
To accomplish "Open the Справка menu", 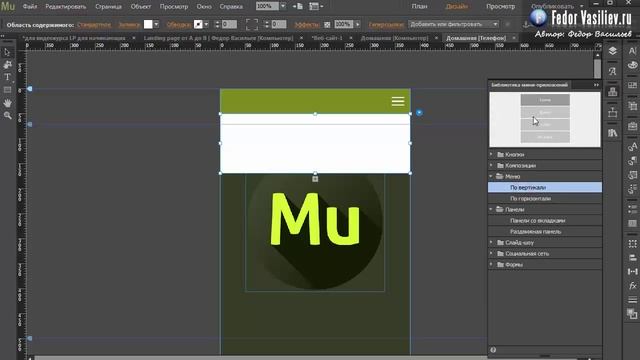I will (231, 7).
